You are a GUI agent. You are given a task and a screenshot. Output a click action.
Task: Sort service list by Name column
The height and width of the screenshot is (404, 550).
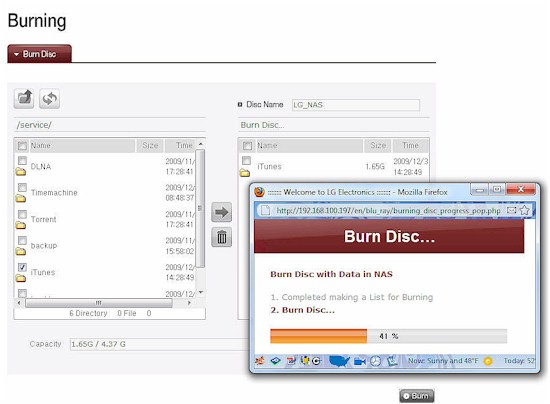coord(81,145)
